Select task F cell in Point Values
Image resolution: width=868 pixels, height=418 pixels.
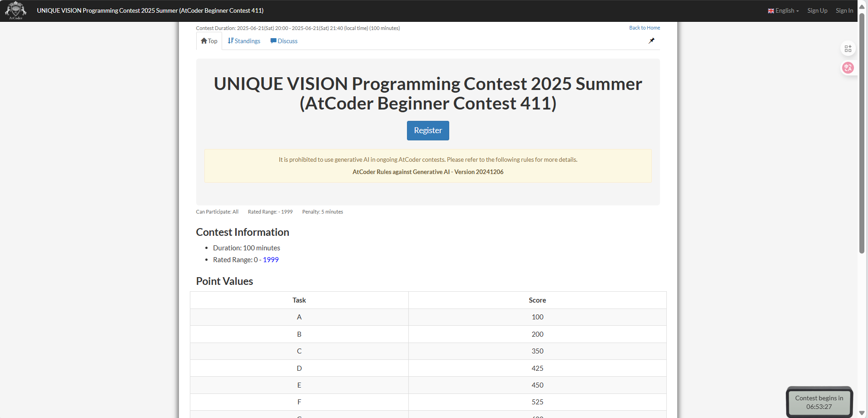(299, 402)
